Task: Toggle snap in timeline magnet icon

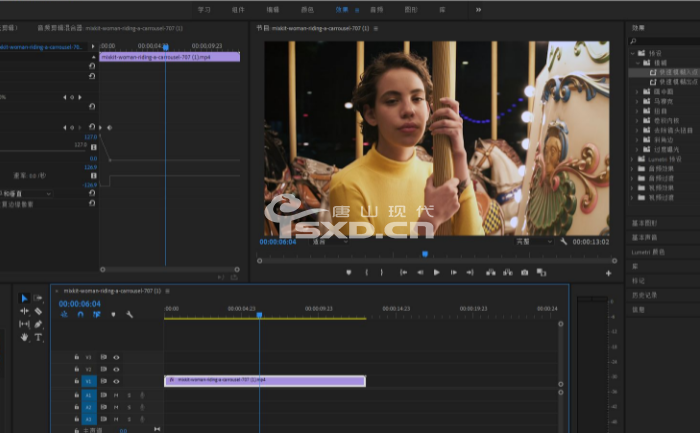Action: [x=80, y=315]
